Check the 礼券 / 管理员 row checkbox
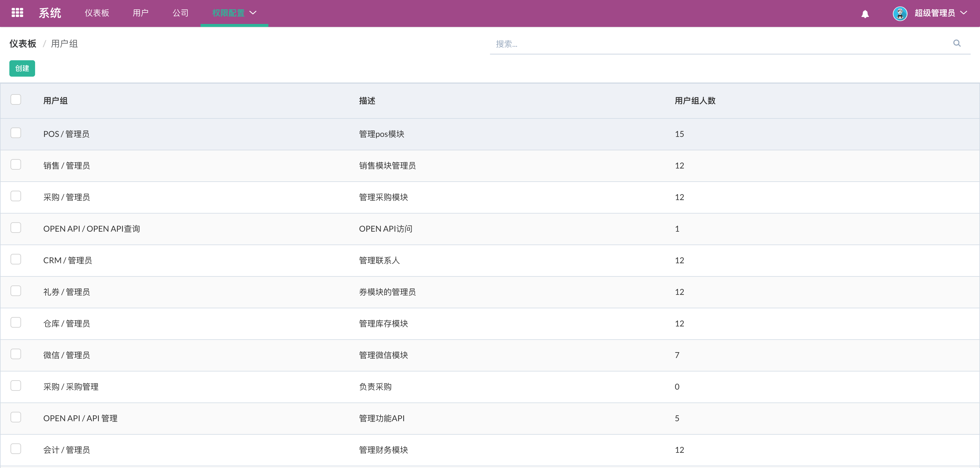Image resolution: width=980 pixels, height=468 pixels. pos(15,291)
